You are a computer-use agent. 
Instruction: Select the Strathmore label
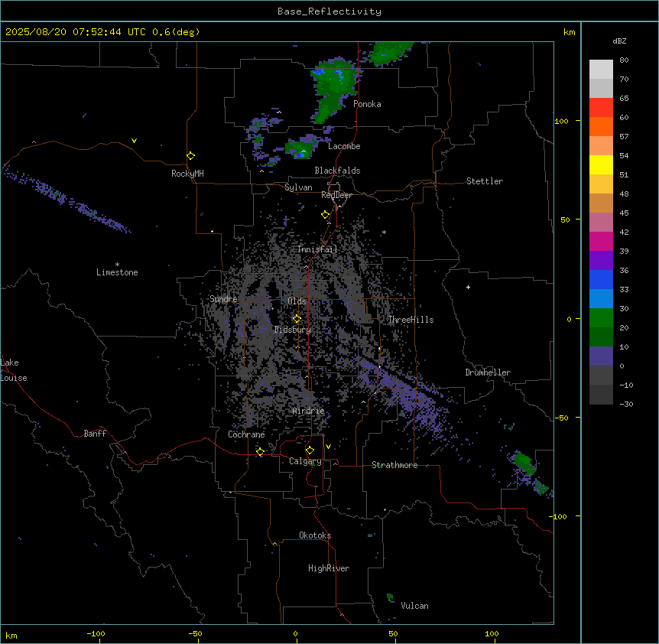pyautogui.click(x=394, y=465)
